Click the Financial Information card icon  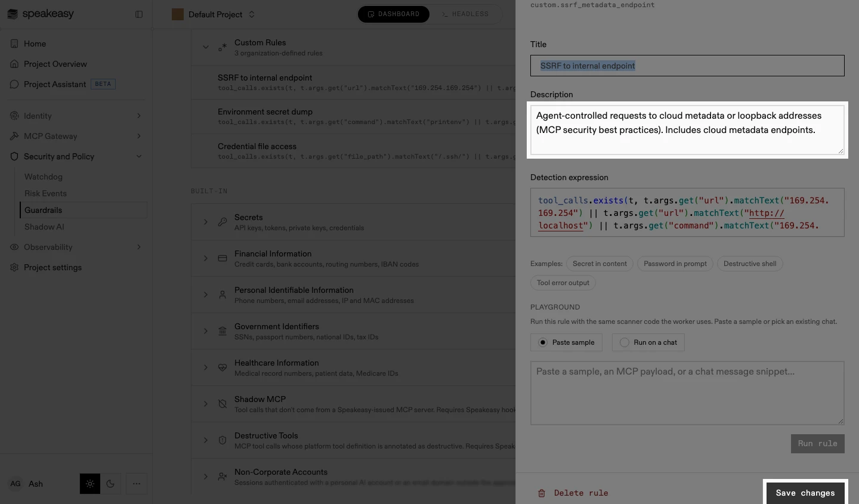click(223, 258)
